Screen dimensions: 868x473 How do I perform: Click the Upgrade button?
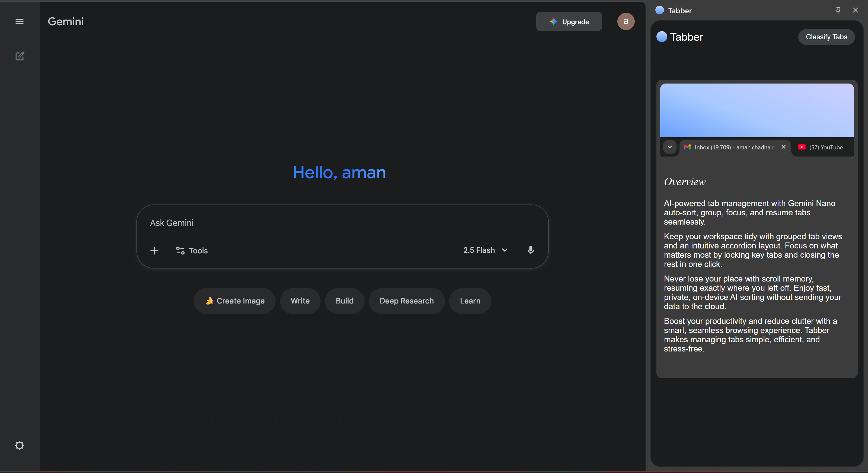point(569,21)
